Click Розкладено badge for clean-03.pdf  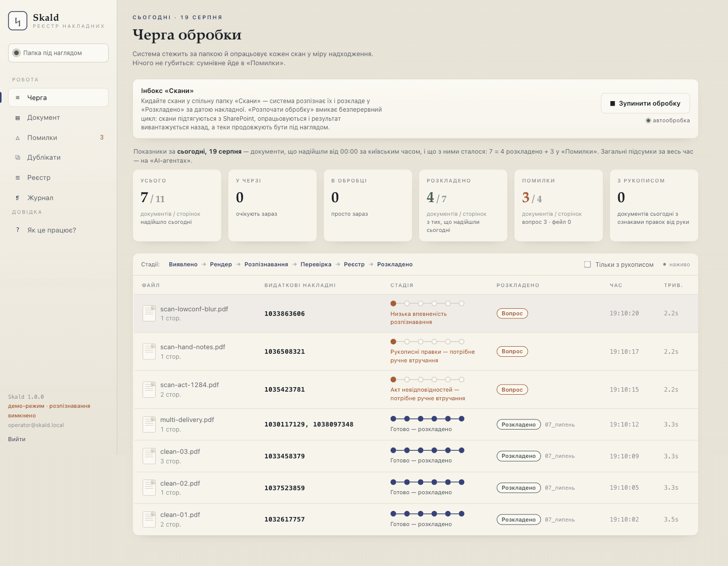coord(519,456)
